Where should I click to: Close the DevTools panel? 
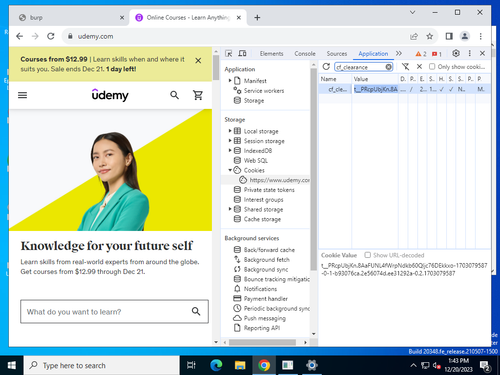point(482,53)
